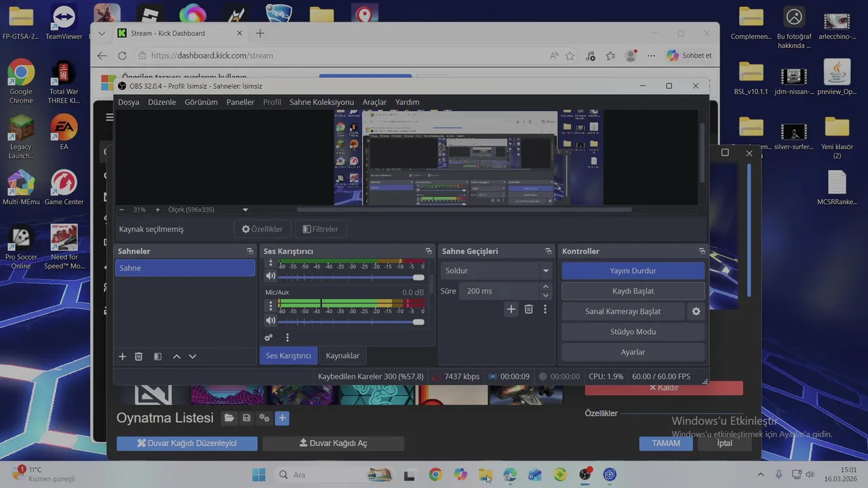Add a scene transition with plus icon
868x488 pixels.
(x=511, y=309)
